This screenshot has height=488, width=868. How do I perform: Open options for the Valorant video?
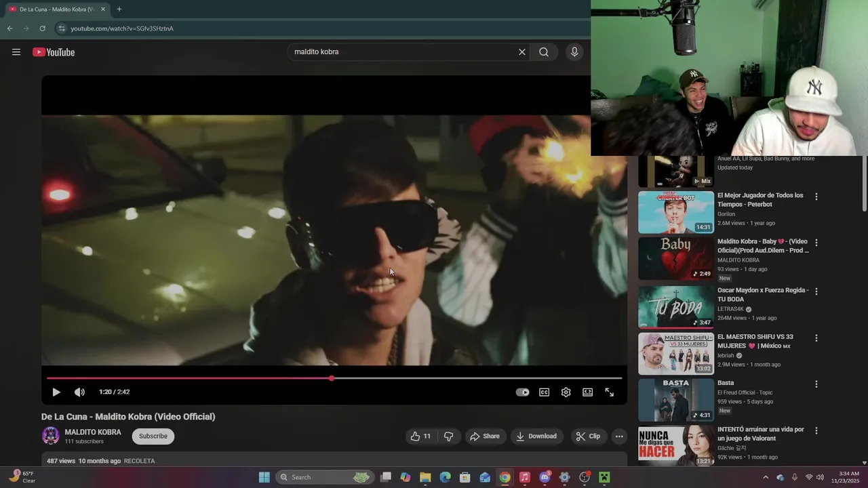pyautogui.click(x=816, y=430)
